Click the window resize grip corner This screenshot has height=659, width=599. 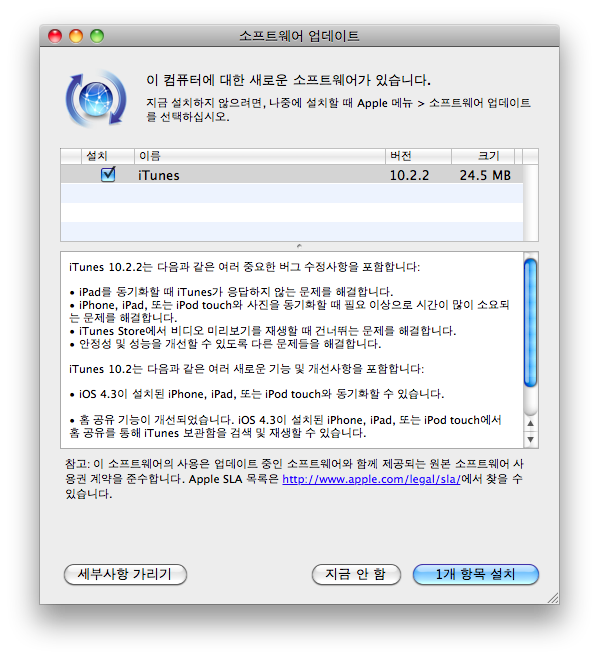[553, 598]
